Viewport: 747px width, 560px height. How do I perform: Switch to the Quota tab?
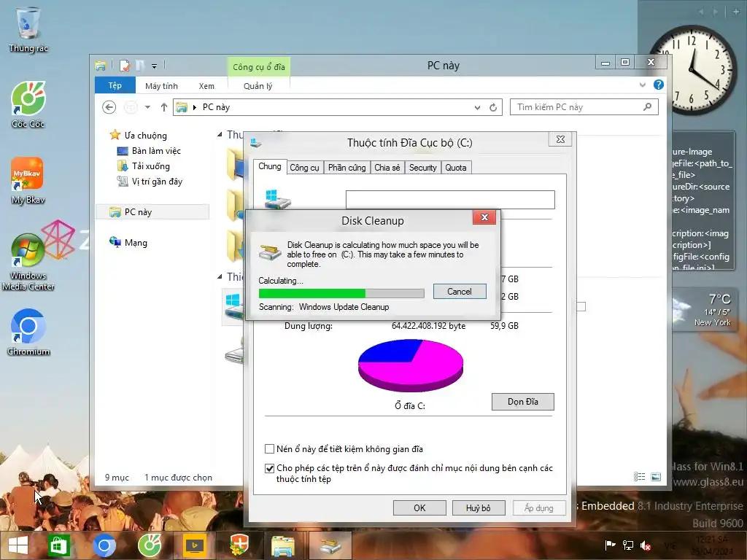(x=456, y=168)
